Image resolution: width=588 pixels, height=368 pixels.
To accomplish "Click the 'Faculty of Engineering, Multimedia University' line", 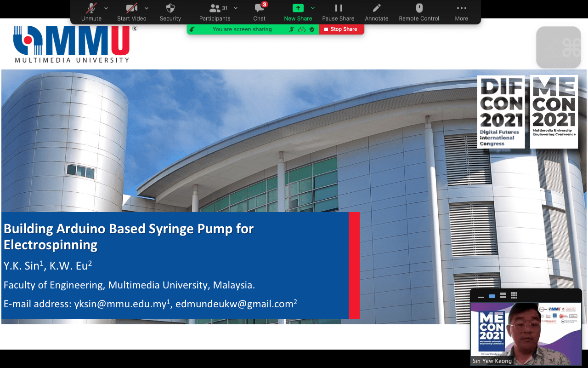I will [129, 285].
